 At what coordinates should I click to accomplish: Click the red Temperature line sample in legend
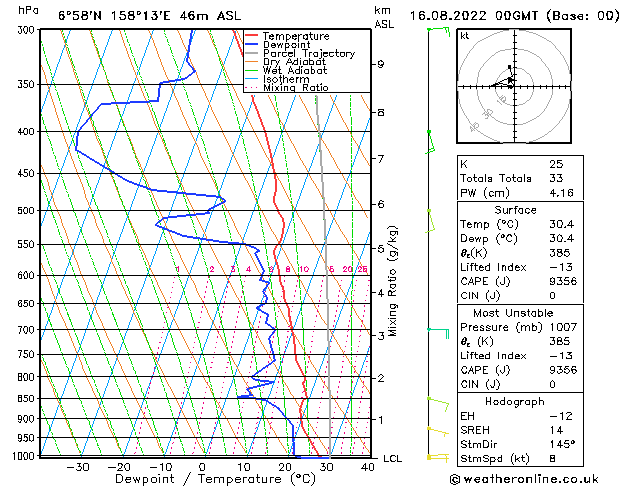[251, 35]
